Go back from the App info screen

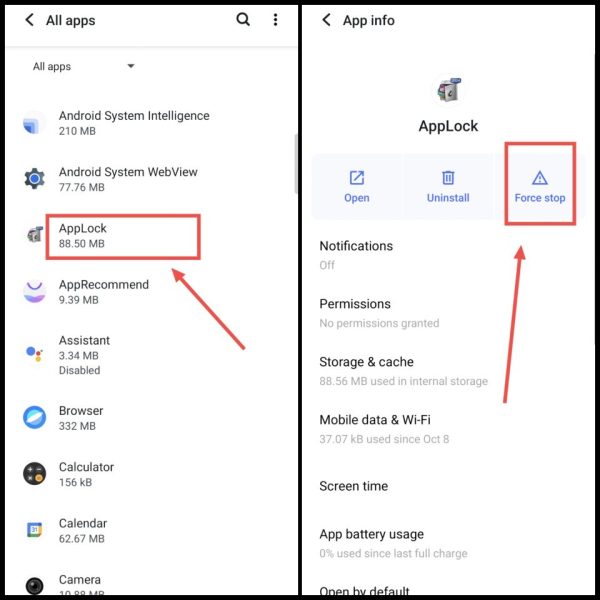326,20
